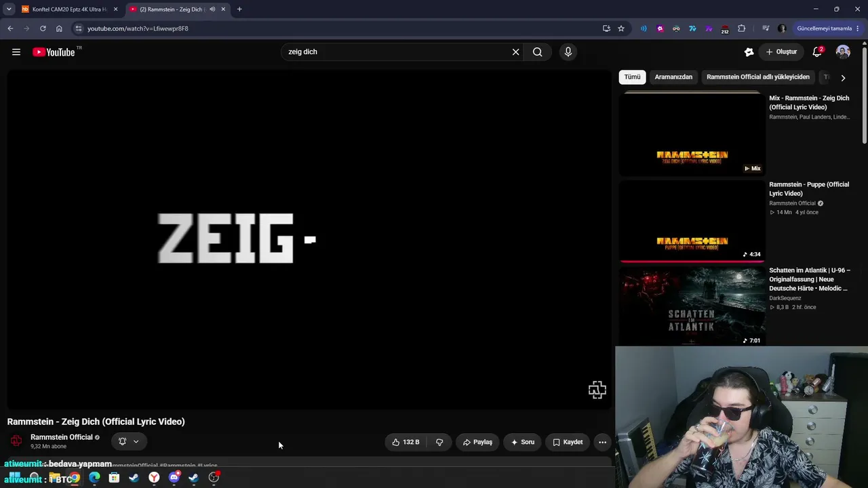
Task: Open the pink extension icon in the toolbar
Action: point(660,28)
